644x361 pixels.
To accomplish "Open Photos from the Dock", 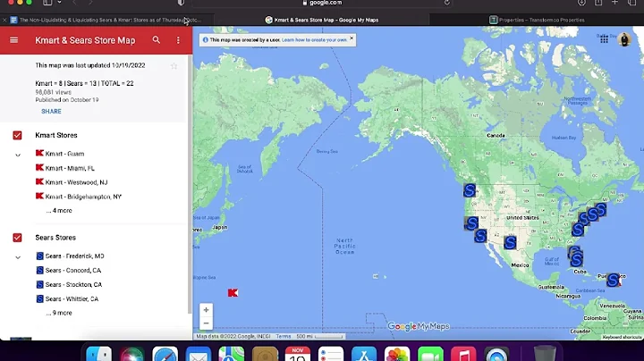I will [397, 355].
